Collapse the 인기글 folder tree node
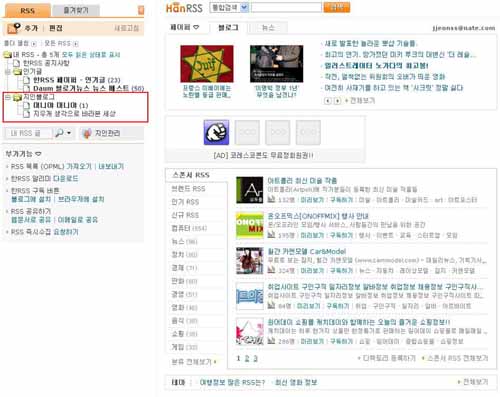This screenshot has height=397, width=500. [x=8, y=71]
